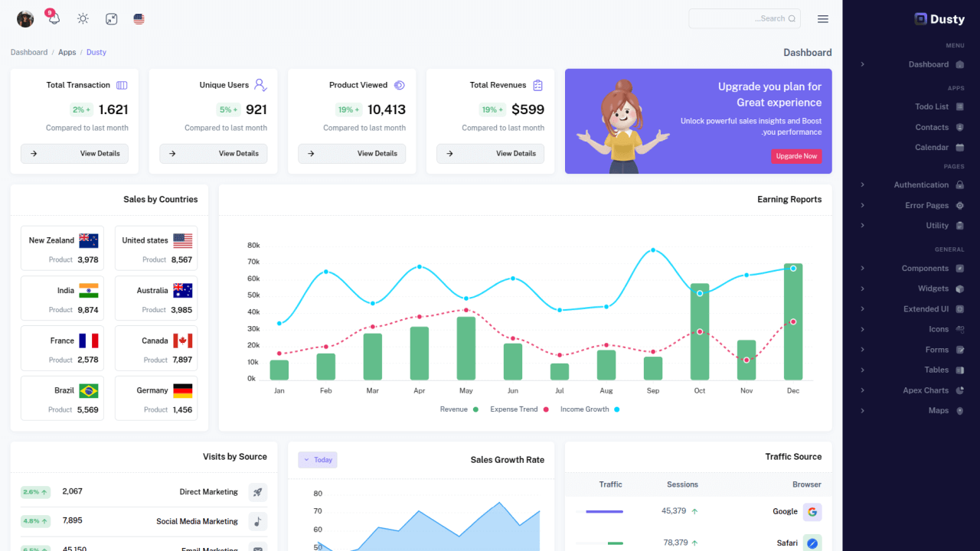Viewport: 980px width, 551px height.
Task: Focus the Search input field
Action: pos(744,18)
